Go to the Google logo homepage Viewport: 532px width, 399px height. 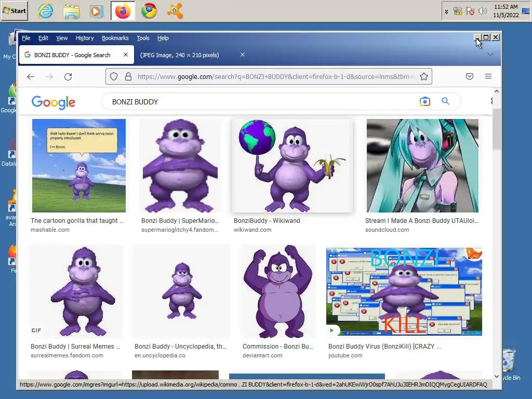tap(54, 102)
